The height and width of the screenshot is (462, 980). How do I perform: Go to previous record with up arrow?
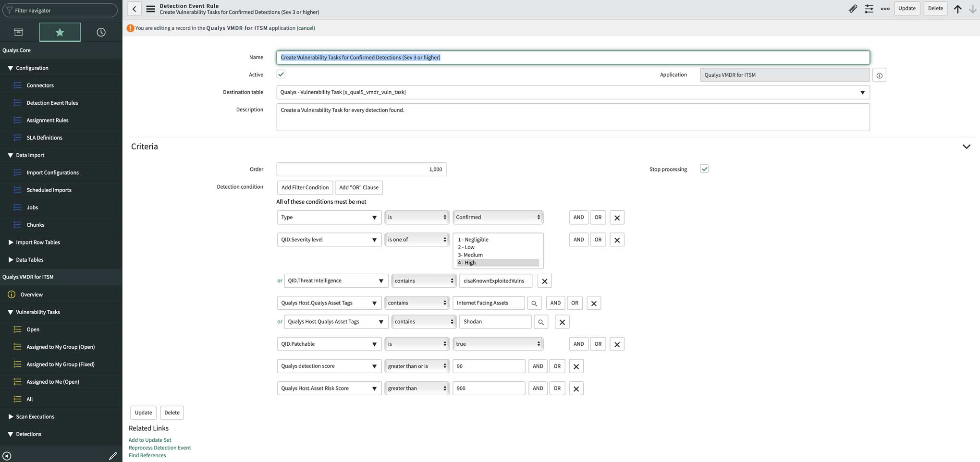[957, 9]
